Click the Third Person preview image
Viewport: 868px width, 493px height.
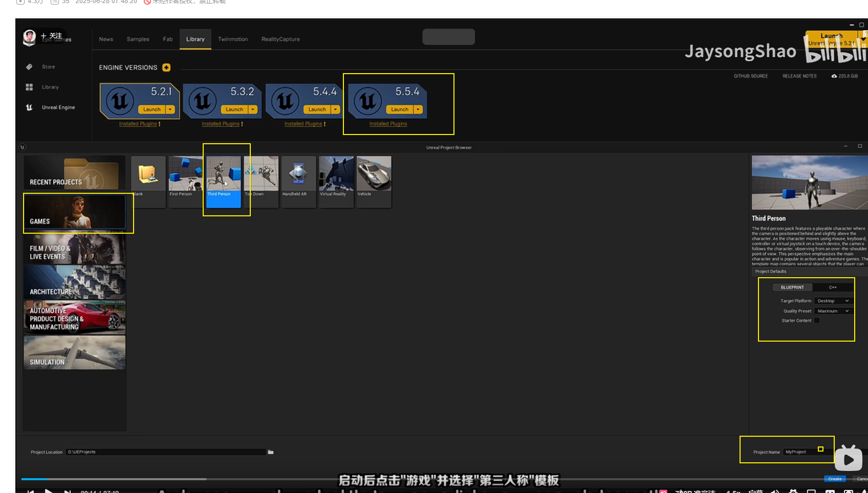coord(810,183)
